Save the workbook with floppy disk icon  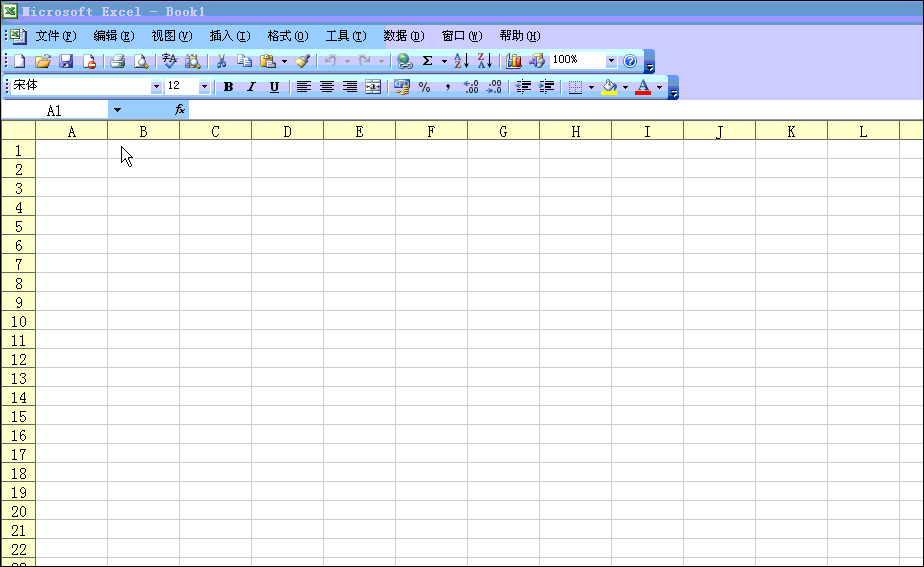[x=65, y=61]
